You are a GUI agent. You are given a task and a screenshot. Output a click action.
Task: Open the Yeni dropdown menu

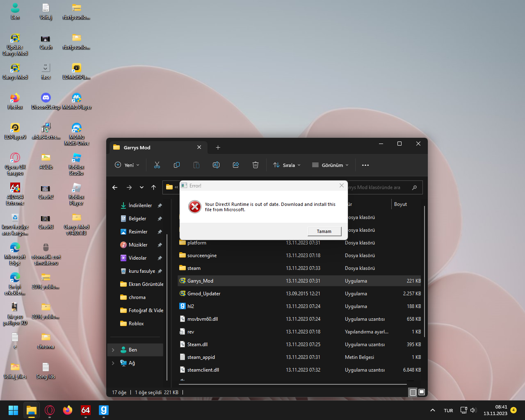tap(127, 165)
